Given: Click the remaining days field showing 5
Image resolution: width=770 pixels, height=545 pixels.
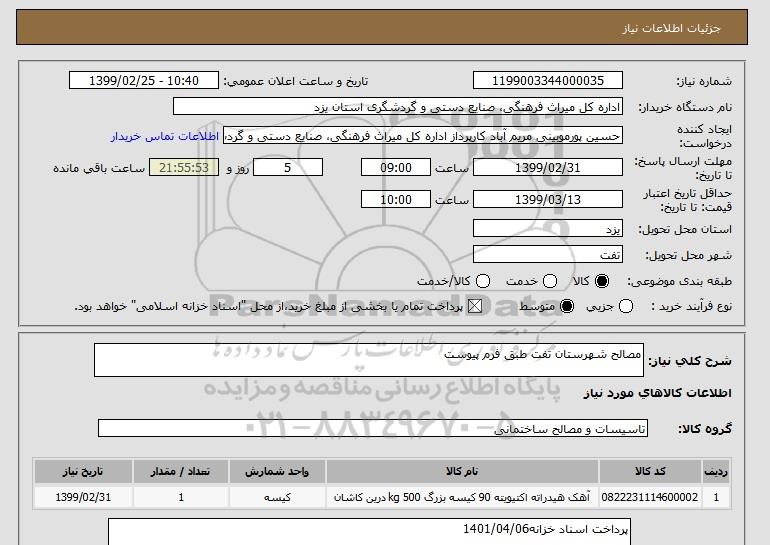Looking at the screenshot, I should click(x=288, y=167).
